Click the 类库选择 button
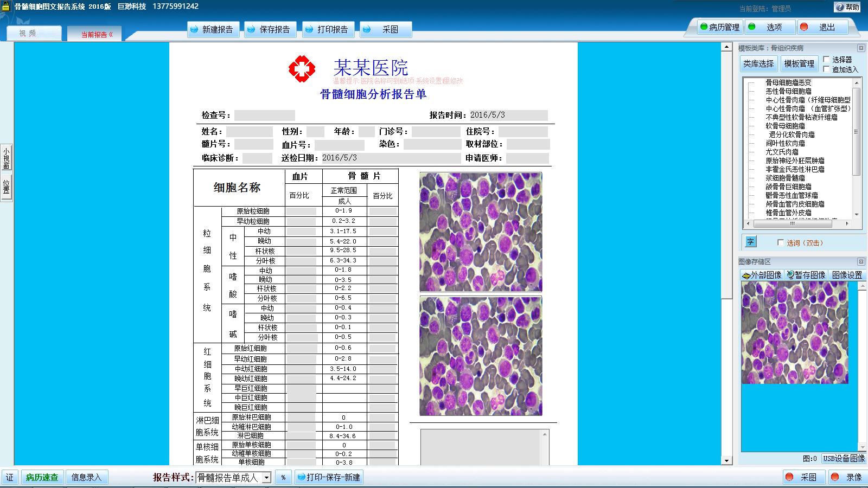868x488 pixels. click(x=758, y=64)
